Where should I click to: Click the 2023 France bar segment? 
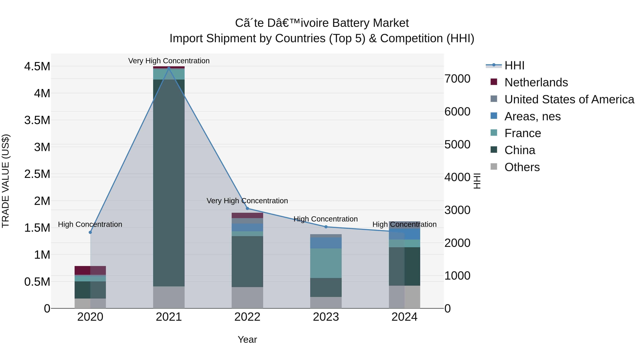click(326, 263)
